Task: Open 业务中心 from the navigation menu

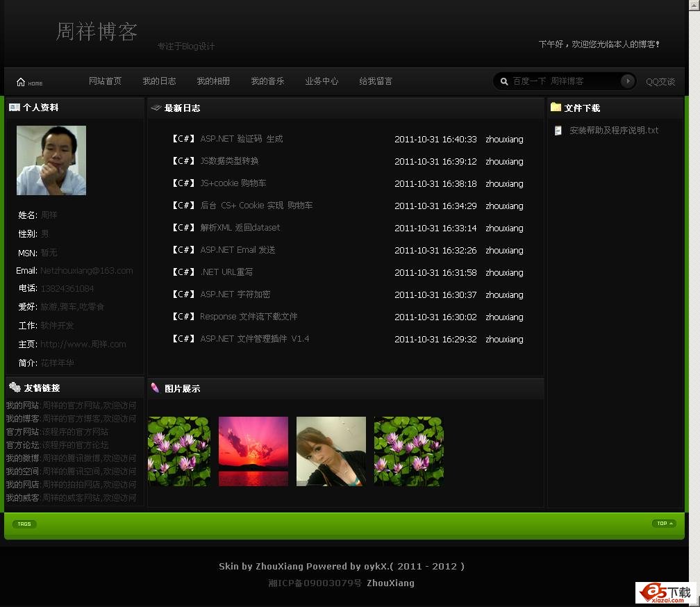Action: click(322, 81)
